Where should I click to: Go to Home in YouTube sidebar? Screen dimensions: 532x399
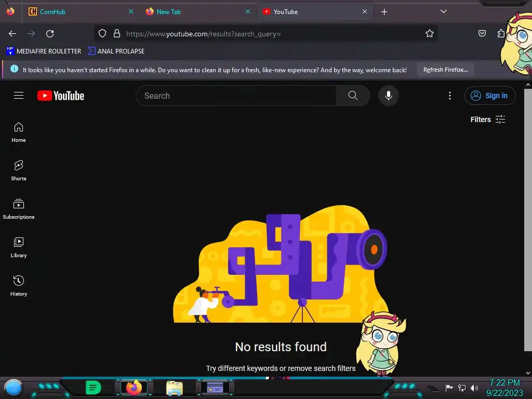tap(19, 132)
